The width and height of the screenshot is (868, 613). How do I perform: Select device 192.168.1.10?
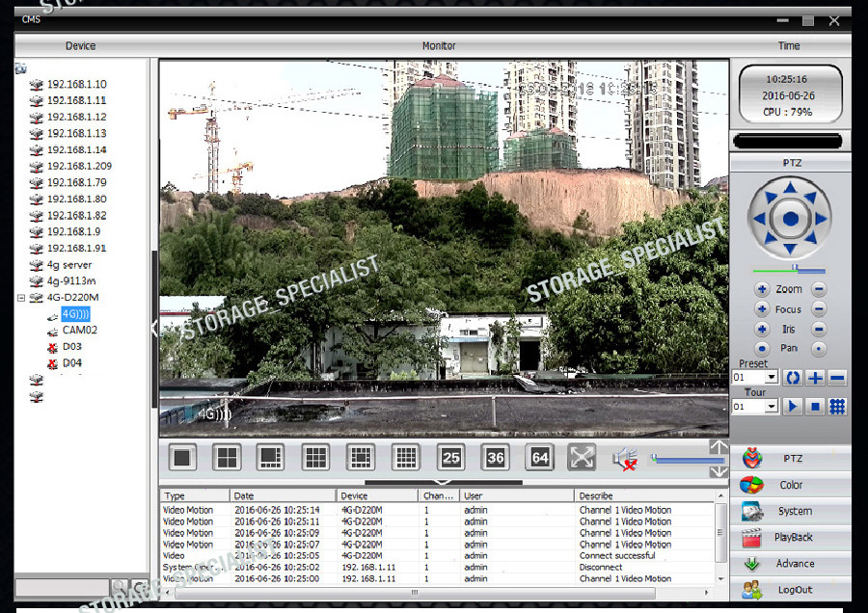(76, 84)
